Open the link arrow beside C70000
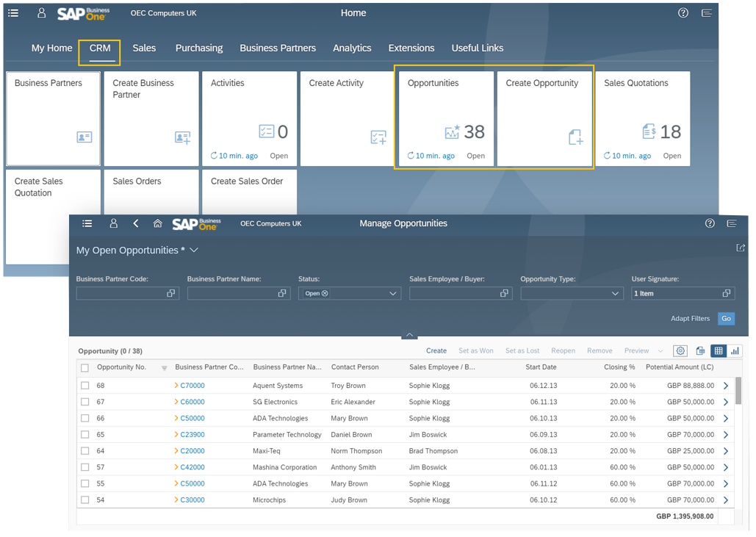The width and height of the screenshot is (756, 537). 176,386
